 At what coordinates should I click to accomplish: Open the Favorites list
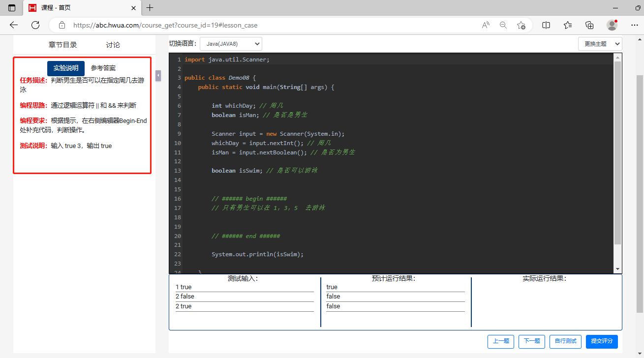click(x=568, y=25)
